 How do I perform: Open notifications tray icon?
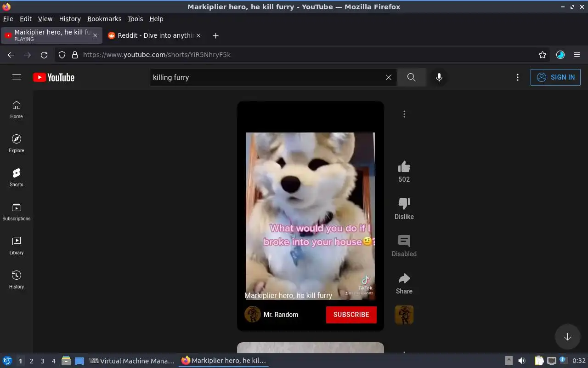click(563, 361)
